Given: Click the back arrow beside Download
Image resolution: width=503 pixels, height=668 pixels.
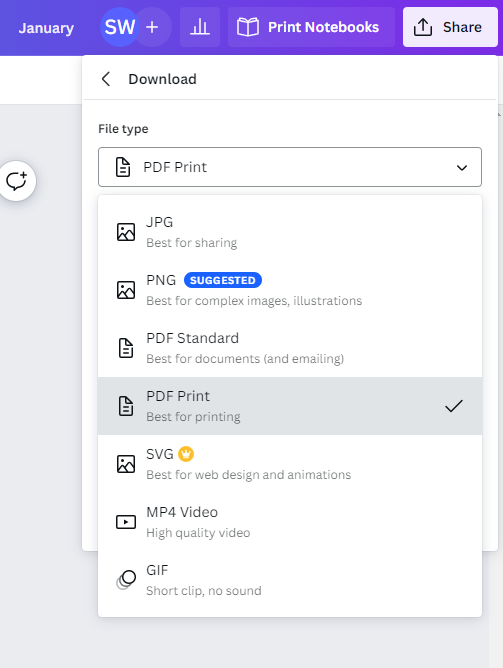Looking at the screenshot, I should [106, 79].
